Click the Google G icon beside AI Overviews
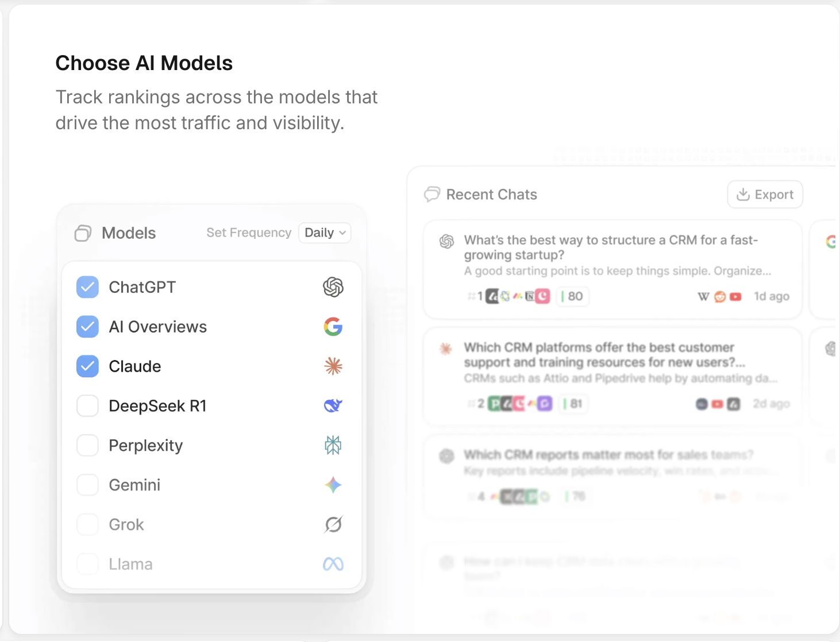Viewport: 840px width, 642px height. [333, 327]
